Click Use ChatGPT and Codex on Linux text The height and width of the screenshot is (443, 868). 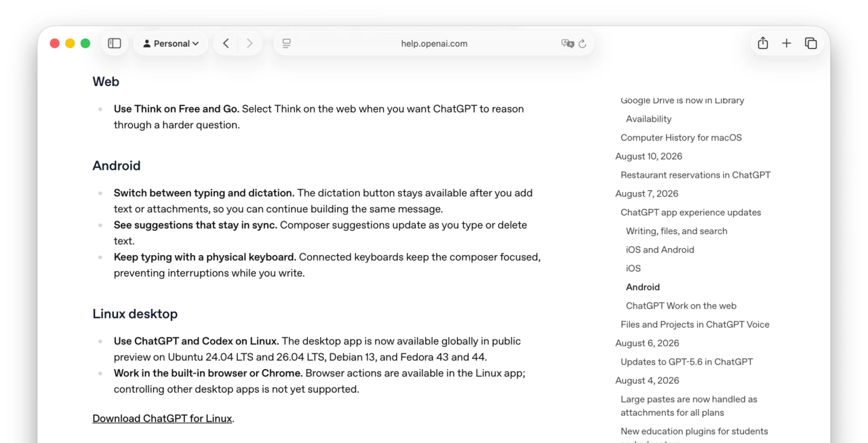196,341
